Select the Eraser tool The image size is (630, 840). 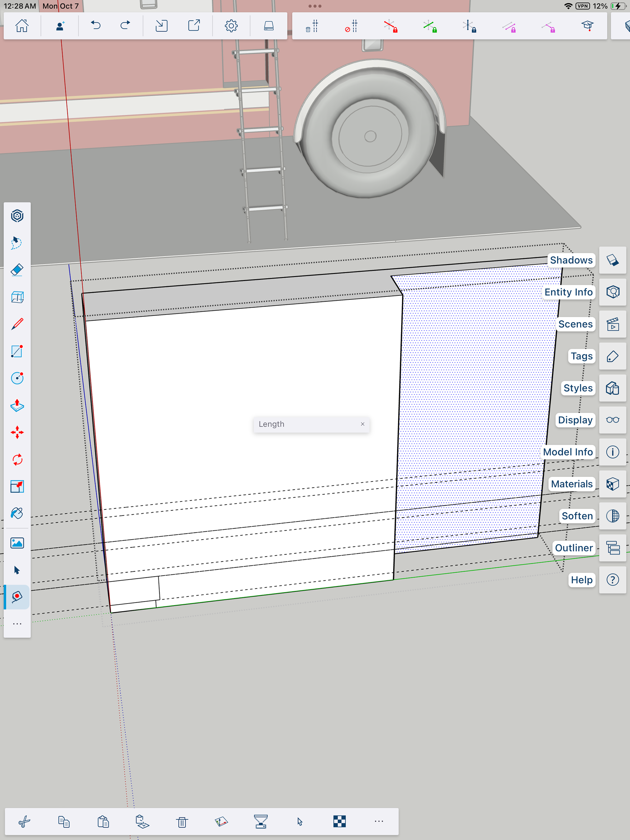point(17,270)
